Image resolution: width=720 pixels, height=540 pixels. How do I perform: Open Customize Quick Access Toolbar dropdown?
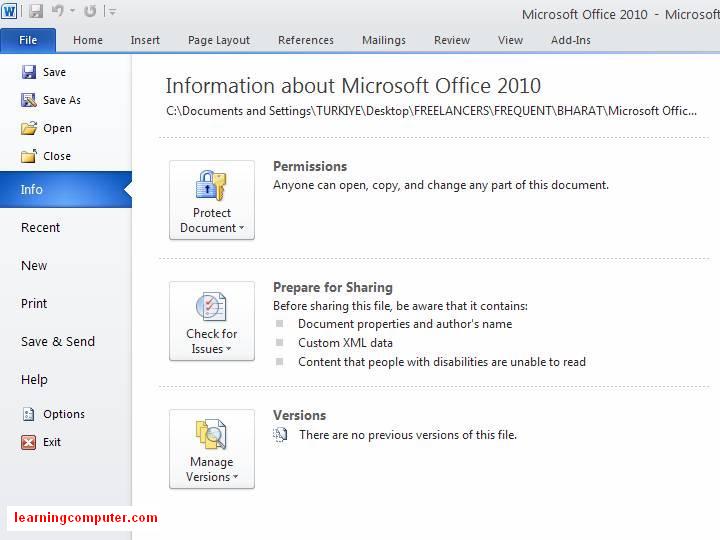click(x=112, y=11)
